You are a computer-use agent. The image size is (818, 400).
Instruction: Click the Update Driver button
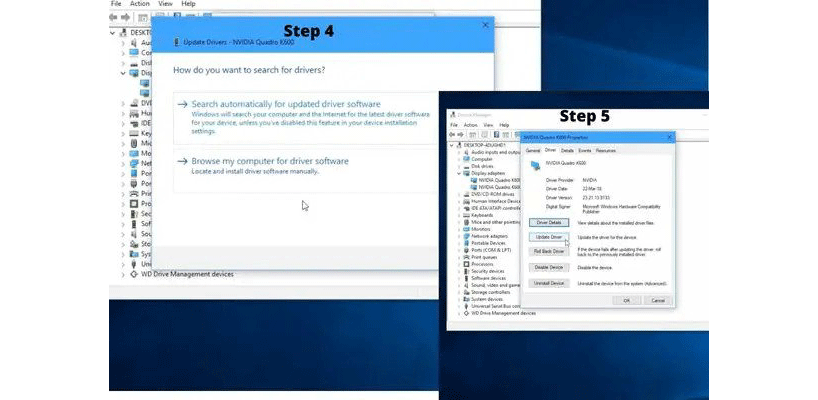click(x=549, y=237)
